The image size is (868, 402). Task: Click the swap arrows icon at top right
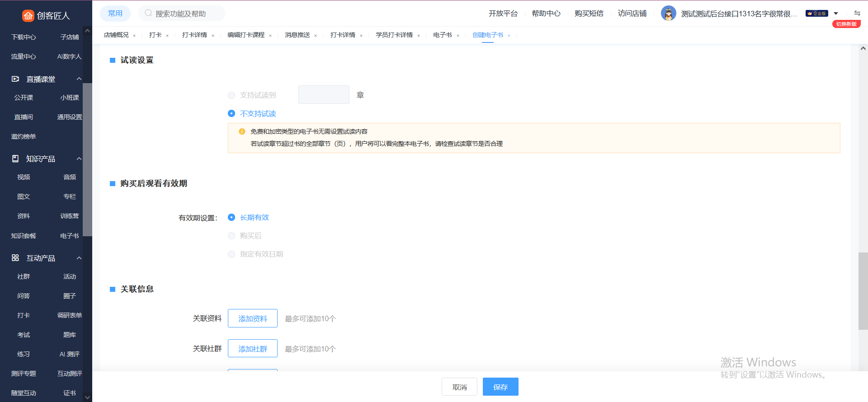(x=857, y=13)
